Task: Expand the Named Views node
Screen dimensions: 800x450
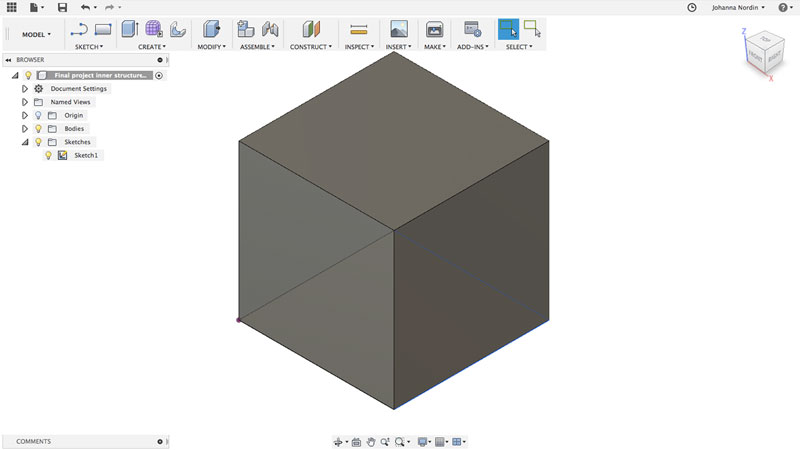Action: [x=24, y=102]
